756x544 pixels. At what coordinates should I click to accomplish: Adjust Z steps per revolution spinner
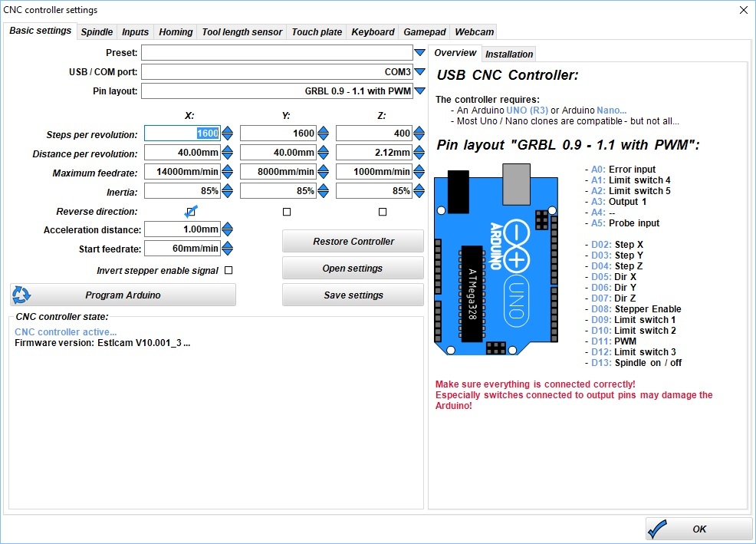coord(419,134)
